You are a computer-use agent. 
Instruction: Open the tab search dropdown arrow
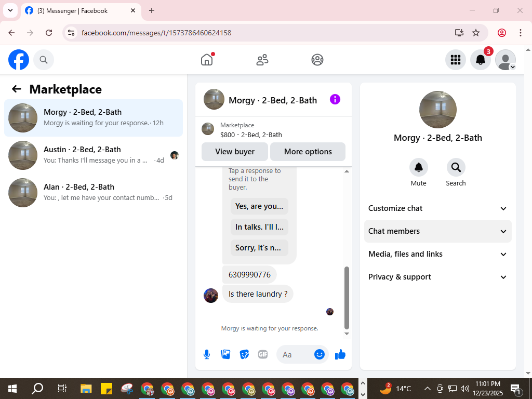pyautogui.click(x=10, y=10)
